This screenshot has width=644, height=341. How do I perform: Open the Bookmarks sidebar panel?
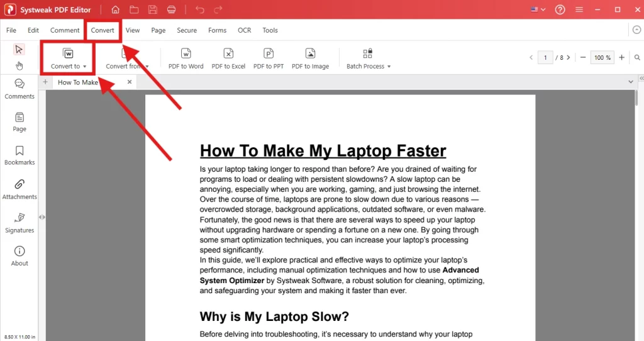point(19,155)
